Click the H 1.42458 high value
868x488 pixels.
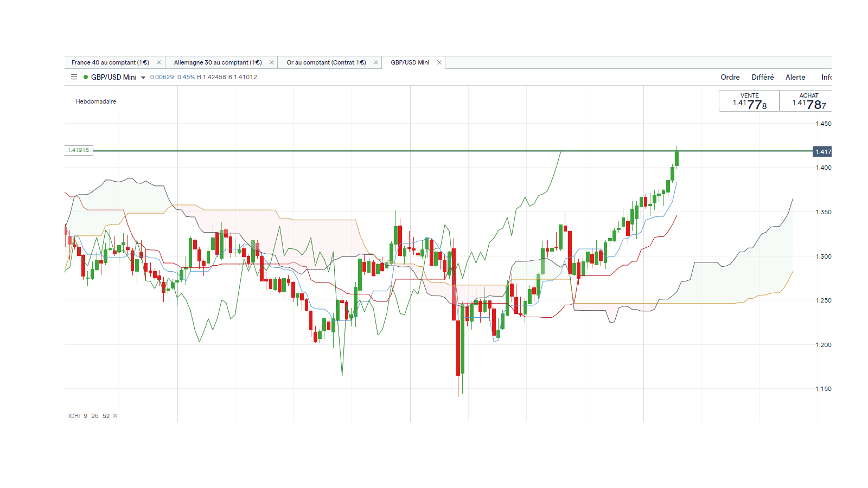[212, 77]
